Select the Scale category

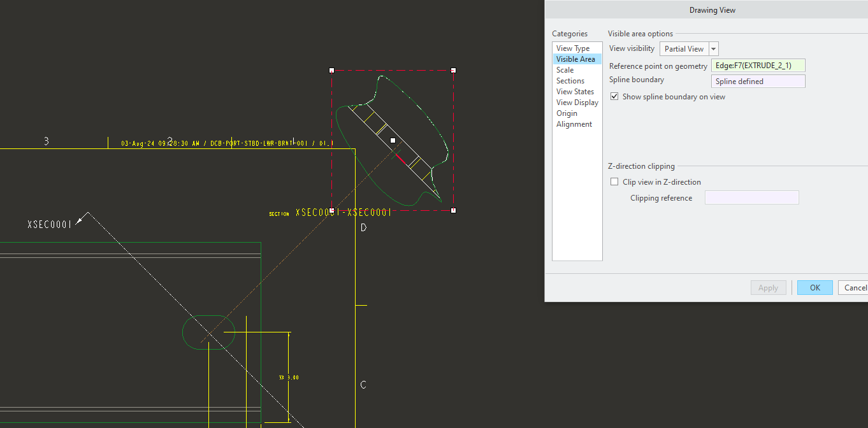[565, 69]
